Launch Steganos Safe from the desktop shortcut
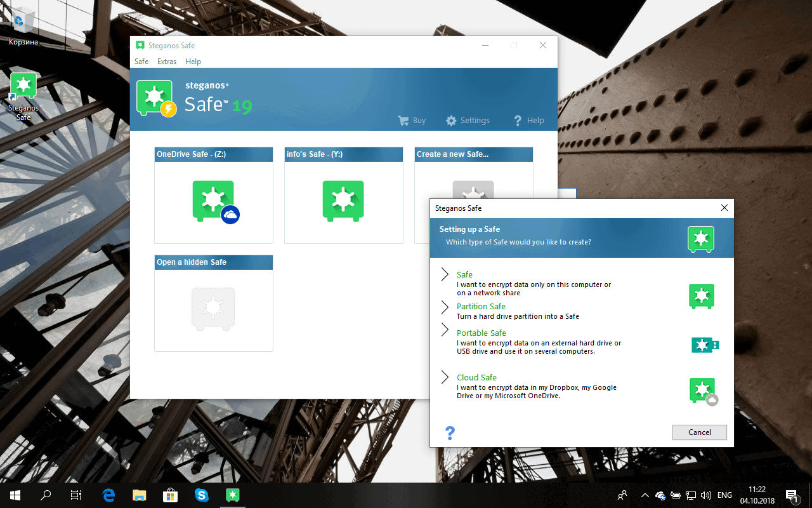Screen dimensions: 812x508 [23, 85]
